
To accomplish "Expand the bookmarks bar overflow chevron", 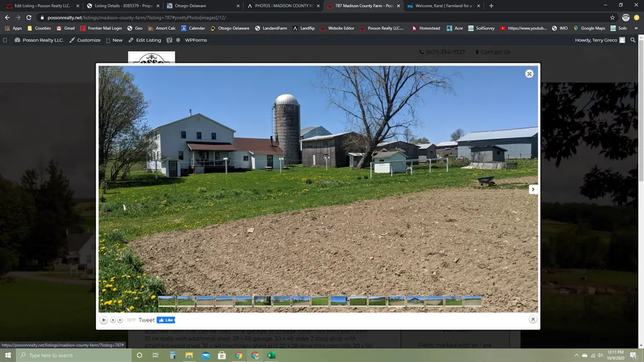I will 636,28.
